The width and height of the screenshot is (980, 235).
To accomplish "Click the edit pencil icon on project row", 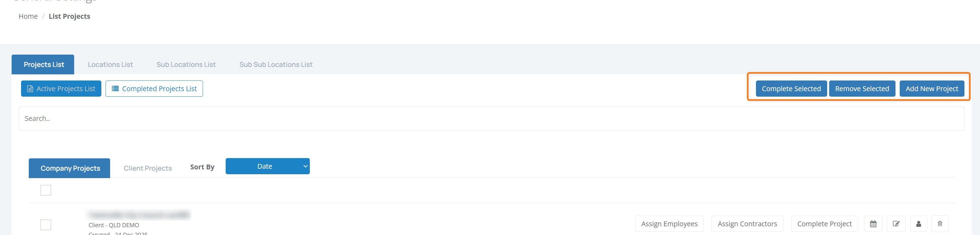I will click(x=896, y=224).
